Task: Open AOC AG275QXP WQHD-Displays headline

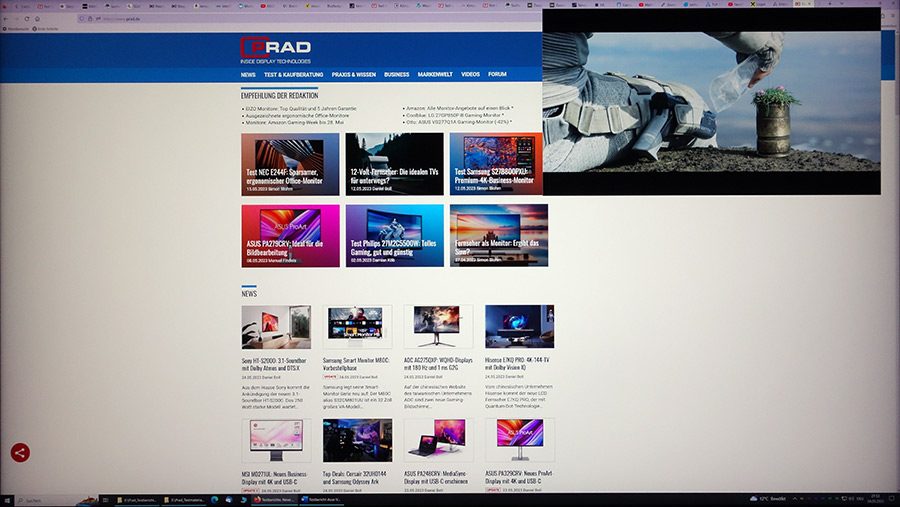Action: coord(438,363)
